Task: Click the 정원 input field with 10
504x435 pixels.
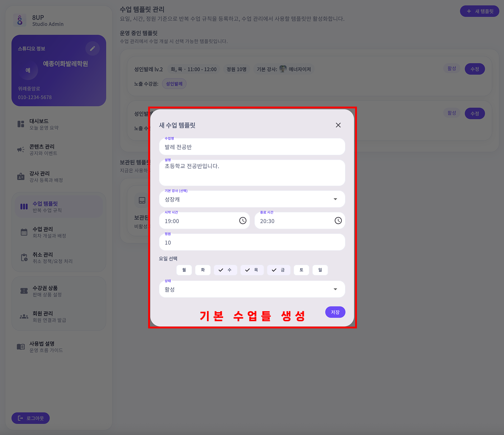Action: (252, 242)
